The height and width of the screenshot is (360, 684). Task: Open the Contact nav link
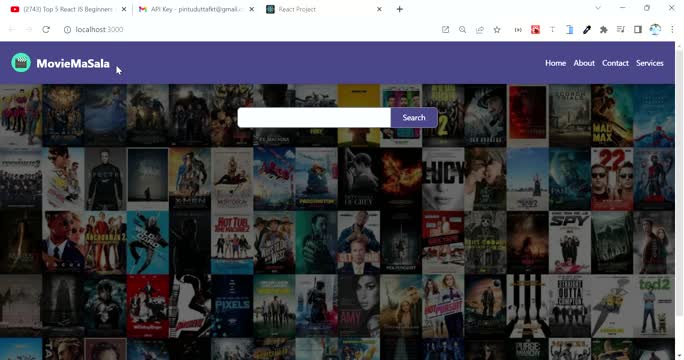point(615,63)
